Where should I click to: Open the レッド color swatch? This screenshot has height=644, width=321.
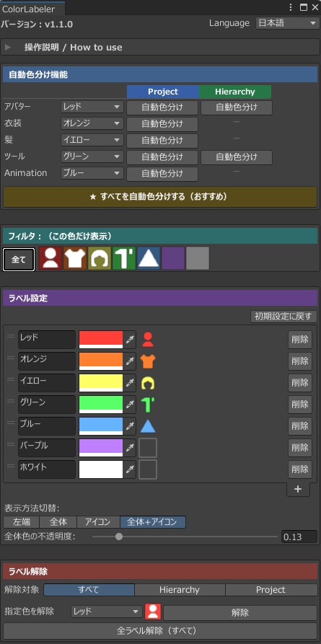pos(101,340)
